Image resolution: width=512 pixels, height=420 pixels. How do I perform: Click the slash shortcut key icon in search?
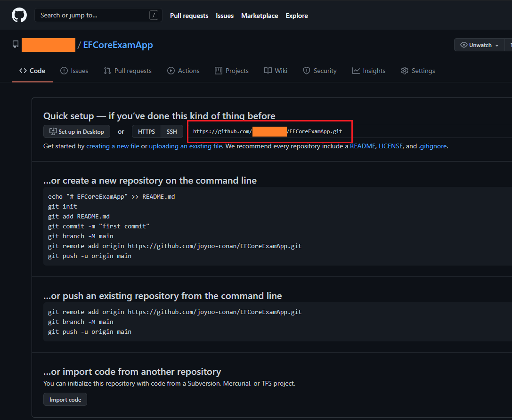pos(154,16)
